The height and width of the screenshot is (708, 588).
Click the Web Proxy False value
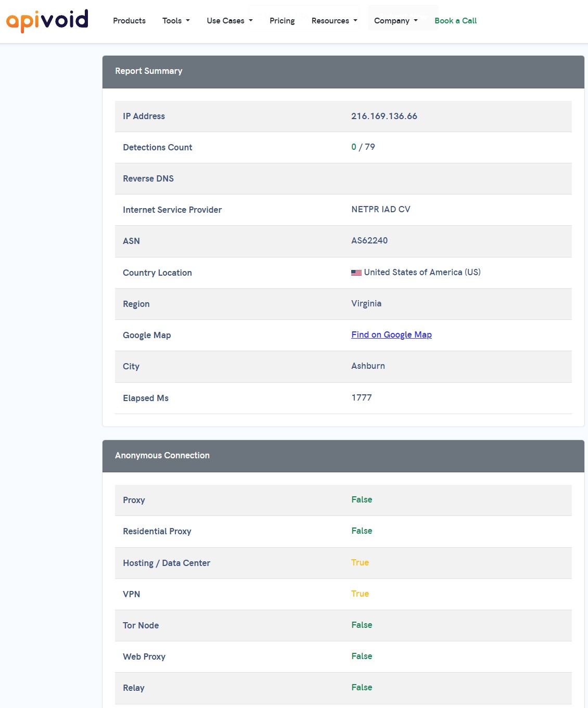point(362,656)
